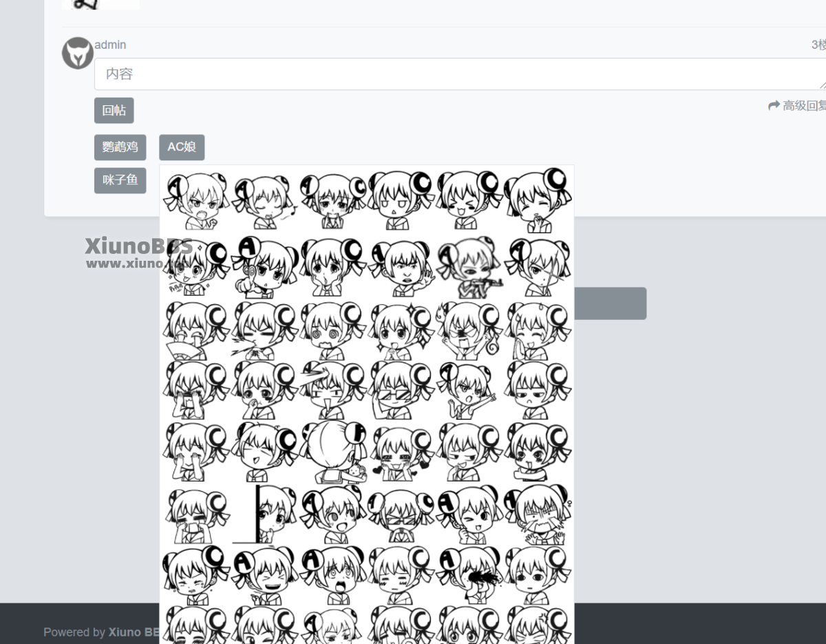Image resolution: width=826 pixels, height=644 pixels.
Task: Open the admin user avatar
Action: pos(78,53)
